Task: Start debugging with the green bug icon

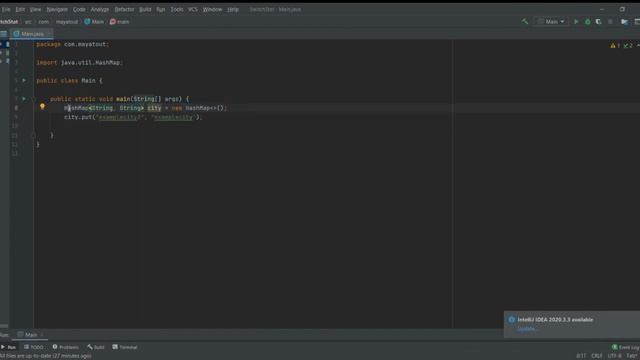Action: click(587, 21)
